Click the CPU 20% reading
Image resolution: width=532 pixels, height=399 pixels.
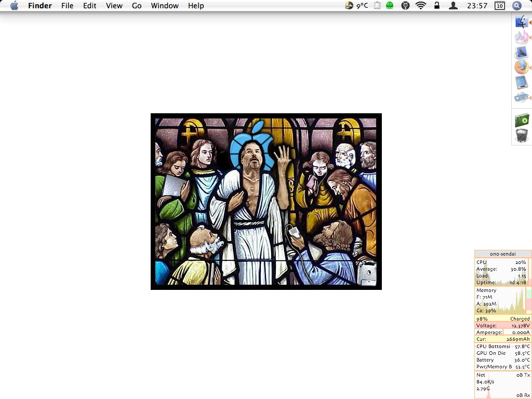click(501, 262)
